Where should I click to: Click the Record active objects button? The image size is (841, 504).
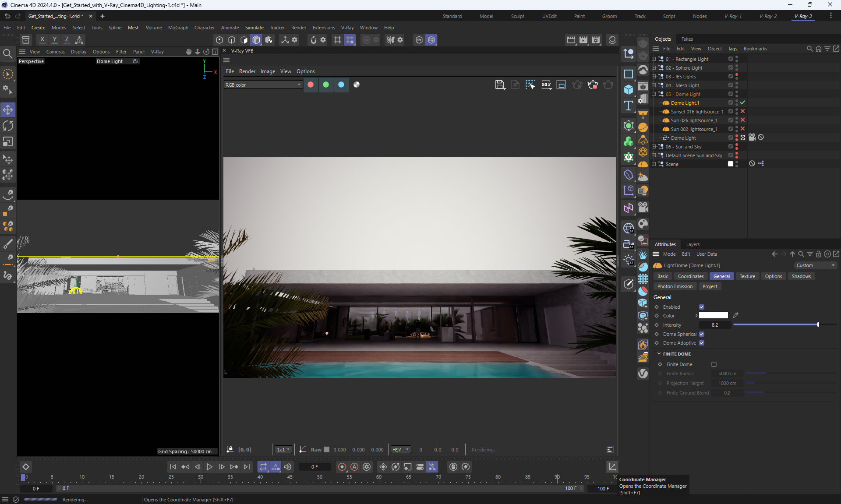pos(342,467)
